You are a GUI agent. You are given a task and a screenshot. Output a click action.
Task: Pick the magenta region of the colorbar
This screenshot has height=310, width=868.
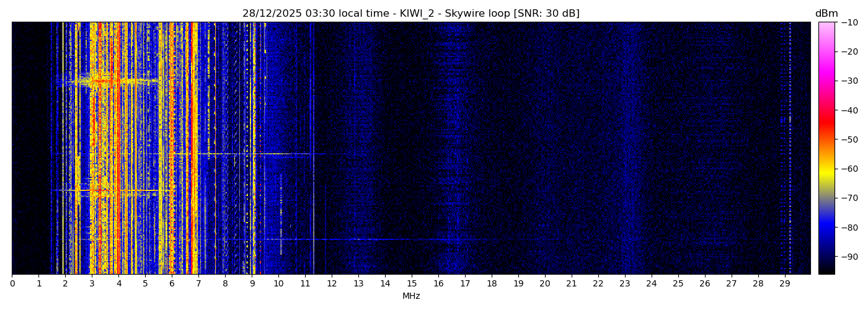point(826,68)
